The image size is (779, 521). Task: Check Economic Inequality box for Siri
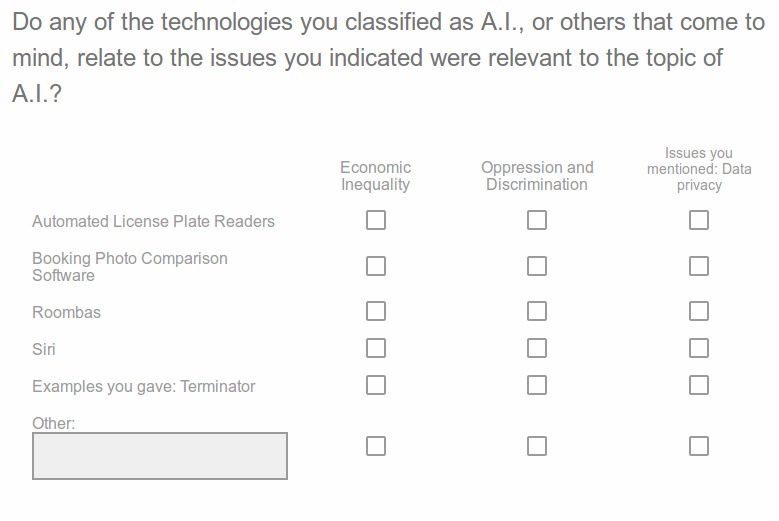[376, 348]
